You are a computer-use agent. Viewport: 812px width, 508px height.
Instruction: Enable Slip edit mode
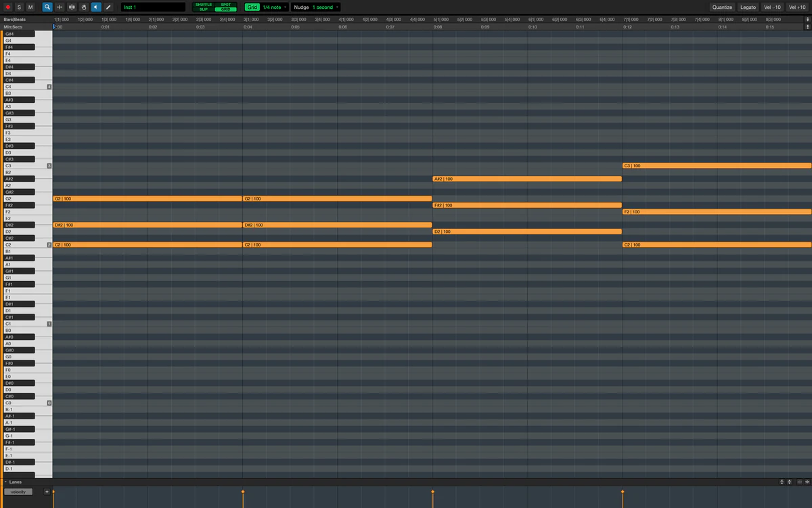click(x=204, y=9)
